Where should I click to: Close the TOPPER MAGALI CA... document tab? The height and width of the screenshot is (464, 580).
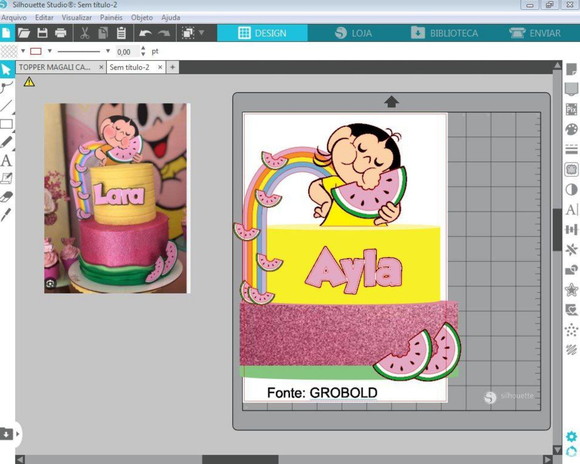tap(101, 67)
